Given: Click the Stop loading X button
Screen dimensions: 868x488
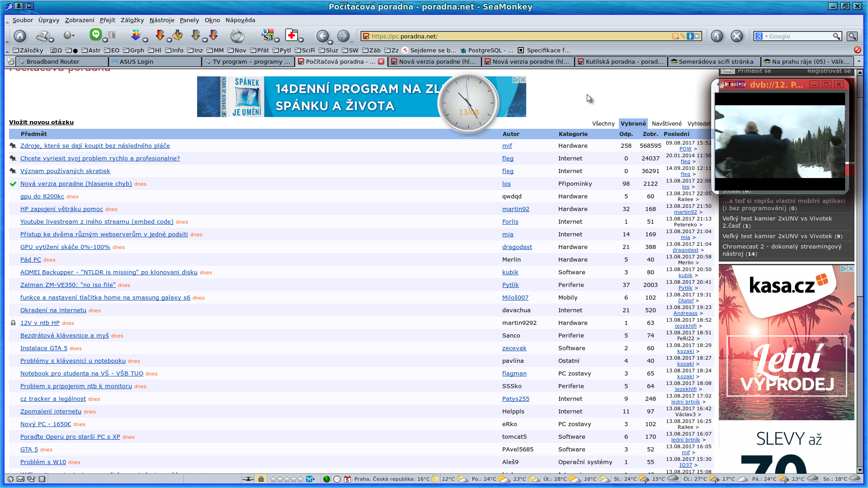Looking at the screenshot, I should pos(736,36).
